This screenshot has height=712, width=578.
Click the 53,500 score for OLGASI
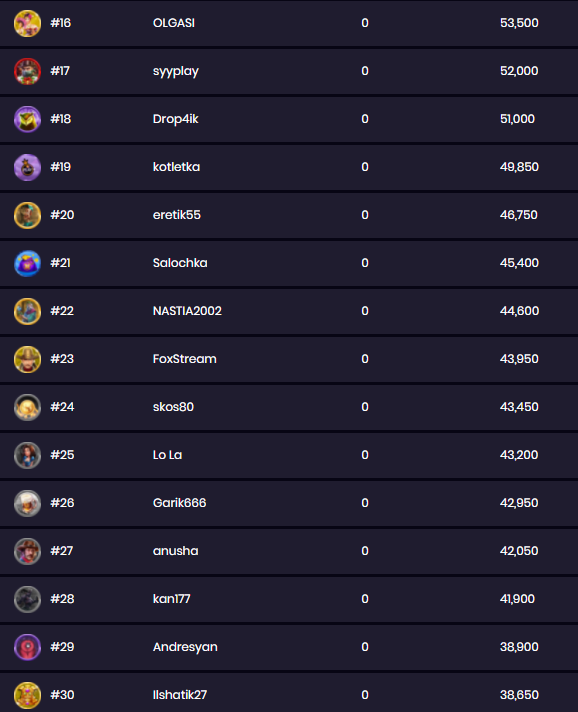click(x=519, y=23)
